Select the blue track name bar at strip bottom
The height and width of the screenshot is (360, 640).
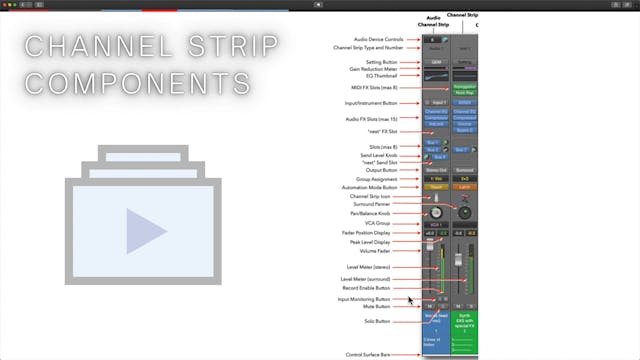point(436,332)
